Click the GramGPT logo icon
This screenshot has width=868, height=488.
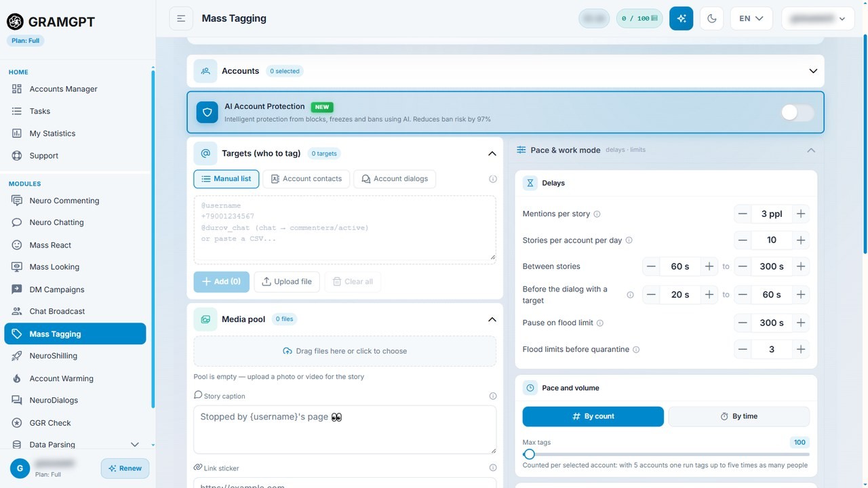(15, 22)
